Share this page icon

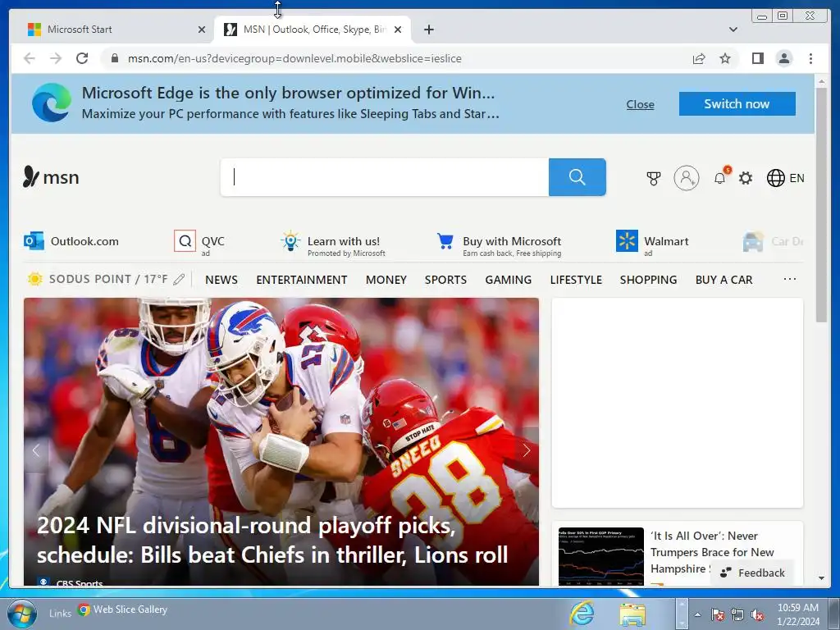699,58
